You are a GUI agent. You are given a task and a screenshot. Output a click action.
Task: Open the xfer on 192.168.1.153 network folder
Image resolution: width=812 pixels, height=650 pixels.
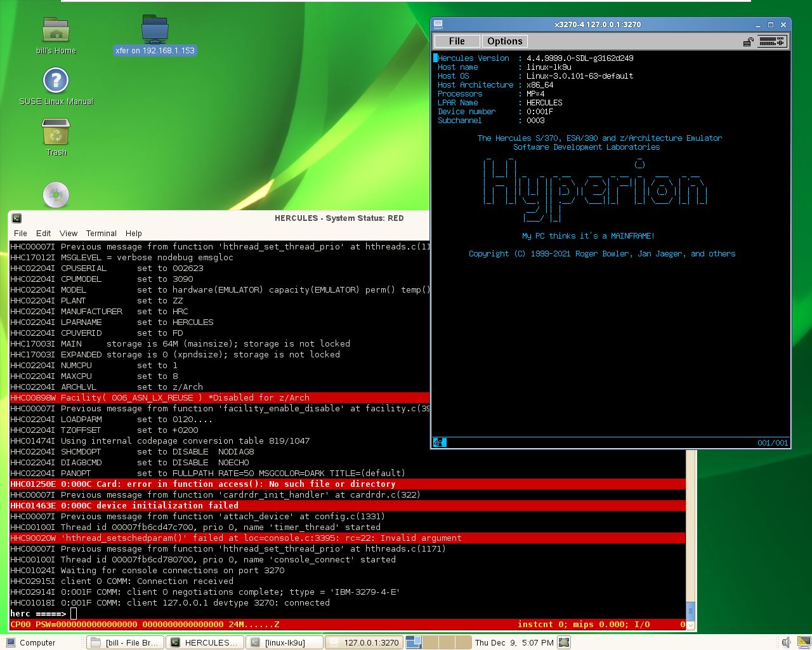tap(154, 29)
